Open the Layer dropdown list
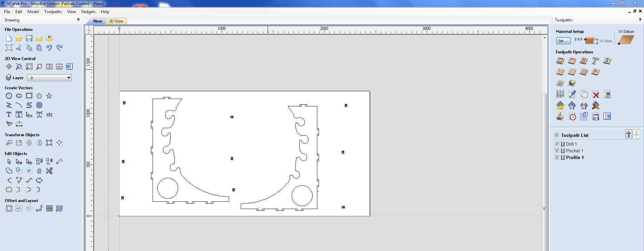Image resolution: width=644 pixels, height=251 pixels. 49,78
